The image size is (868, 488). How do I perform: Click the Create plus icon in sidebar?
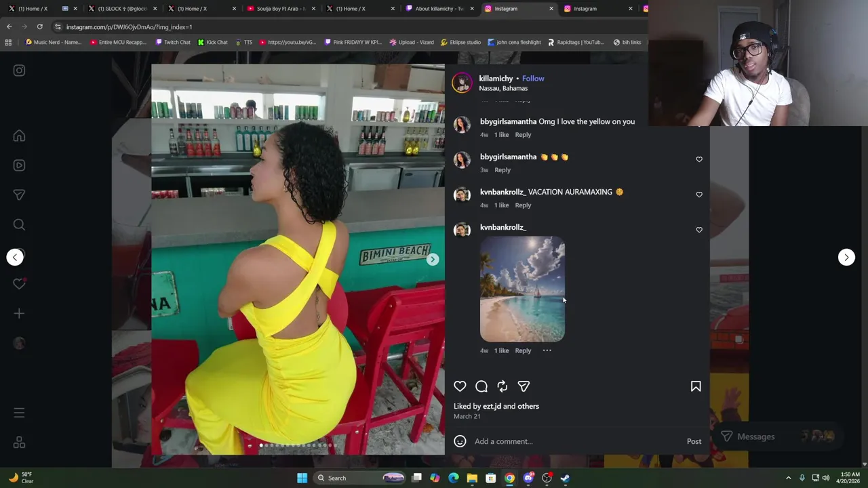pyautogui.click(x=19, y=313)
